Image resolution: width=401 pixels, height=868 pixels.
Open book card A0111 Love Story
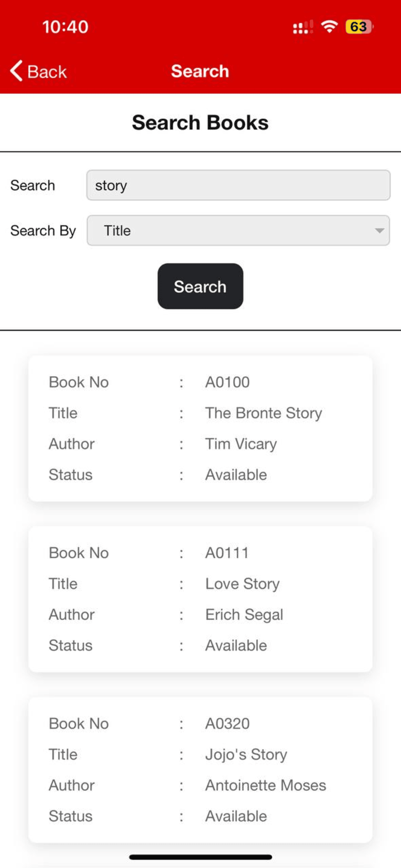coord(200,599)
